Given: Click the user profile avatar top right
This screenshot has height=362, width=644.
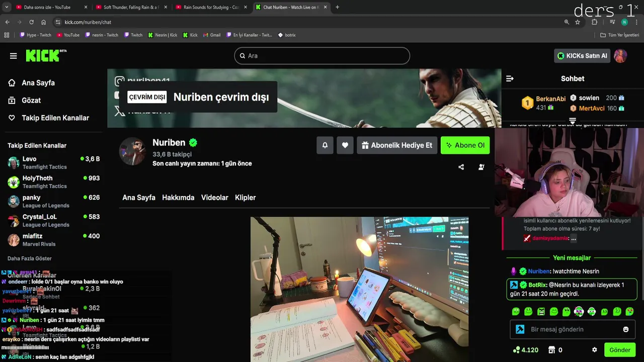Looking at the screenshot, I should click(x=620, y=56).
